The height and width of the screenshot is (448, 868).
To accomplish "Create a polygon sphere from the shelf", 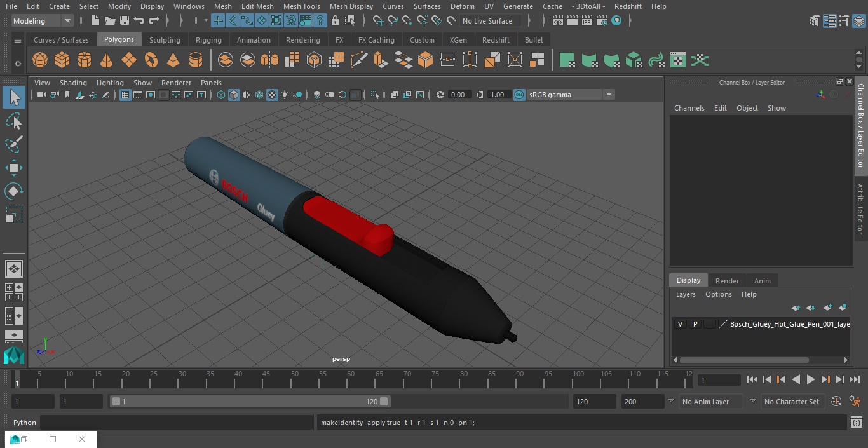I will (x=40, y=60).
